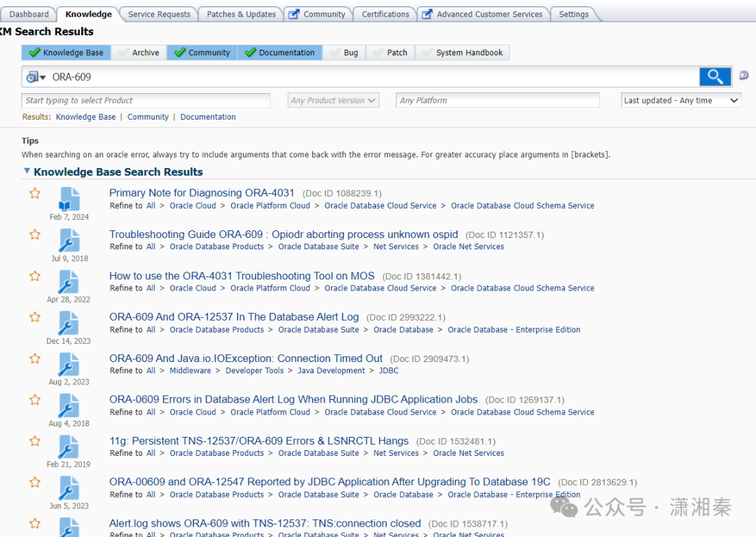Viewport: 756px width, 537px height.
Task: Collapse Knowledge Base Search Results section
Action: tap(27, 171)
